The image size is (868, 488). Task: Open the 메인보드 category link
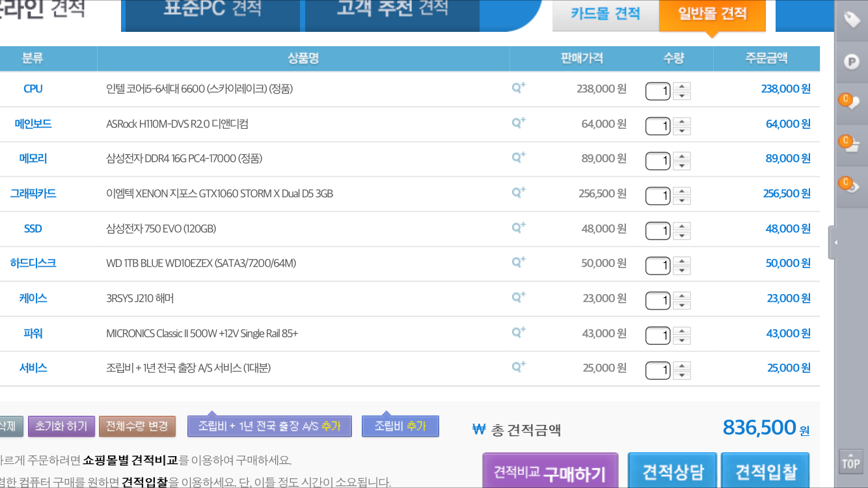[33, 124]
